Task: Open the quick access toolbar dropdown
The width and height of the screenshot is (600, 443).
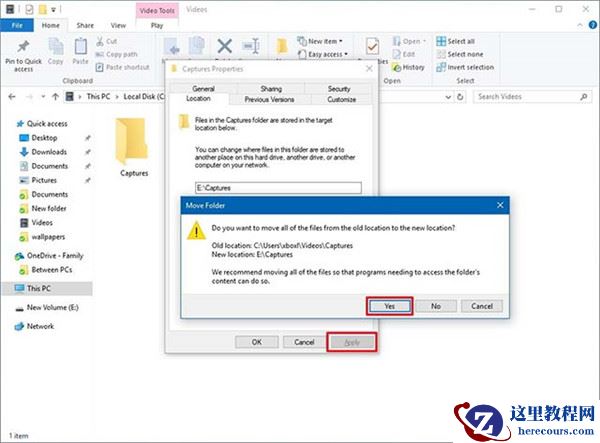Action: click(54, 9)
